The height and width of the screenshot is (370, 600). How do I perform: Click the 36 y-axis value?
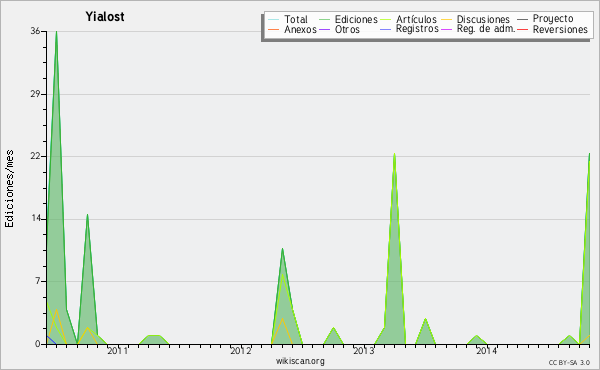[x=35, y=31]
